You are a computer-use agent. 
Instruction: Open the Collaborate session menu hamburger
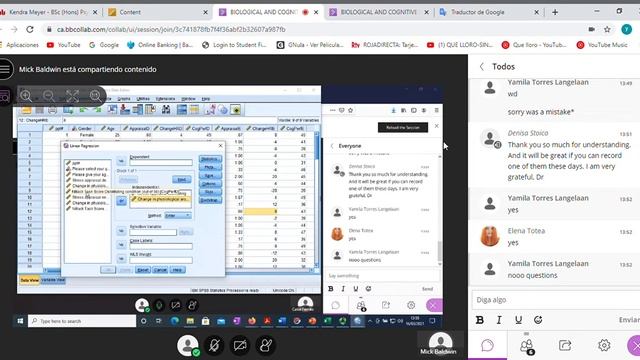(5, 69)
